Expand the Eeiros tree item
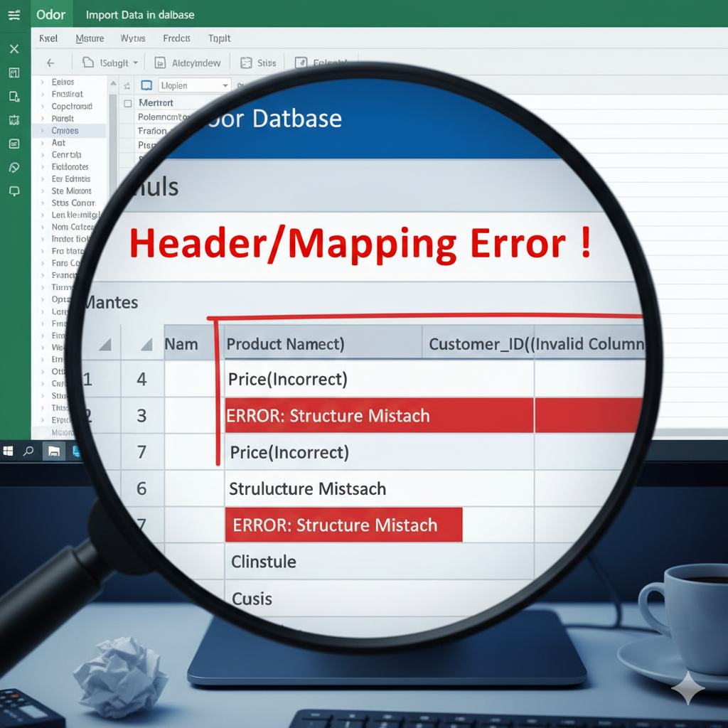Image resolution: width=728 pixels, height=728 pixels. click(43, 82)
